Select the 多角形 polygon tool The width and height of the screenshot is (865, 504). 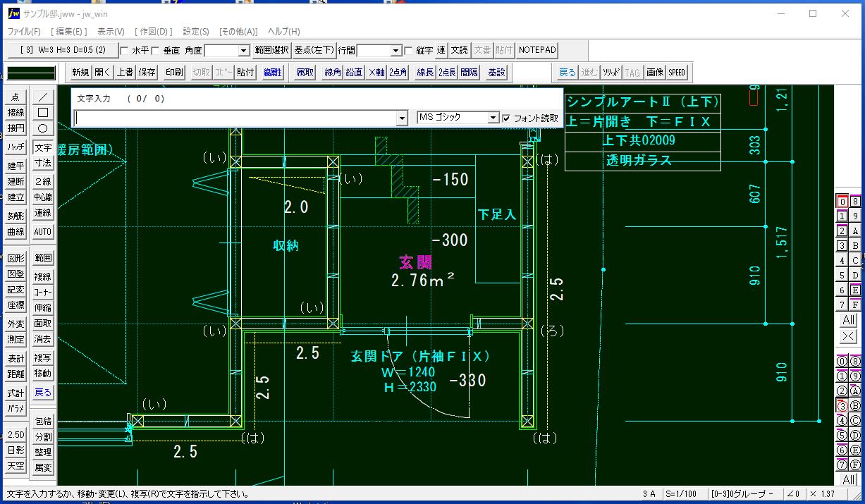click(16, 216)
